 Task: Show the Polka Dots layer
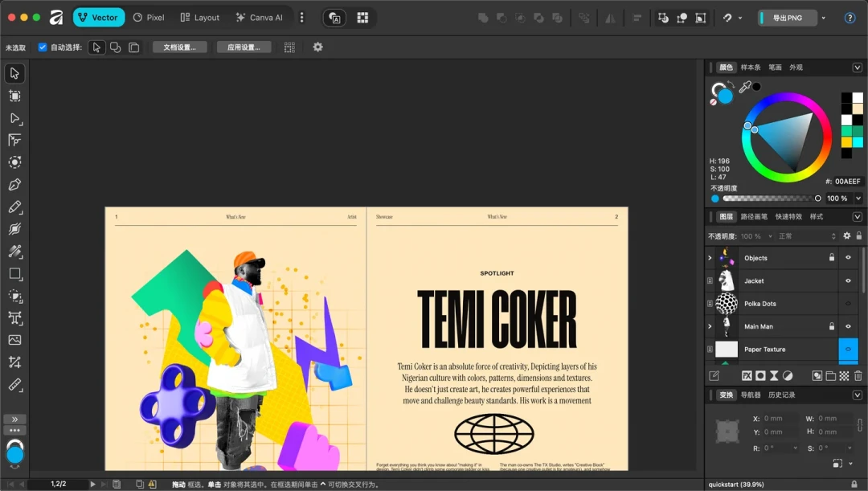[x=848, y=303]
